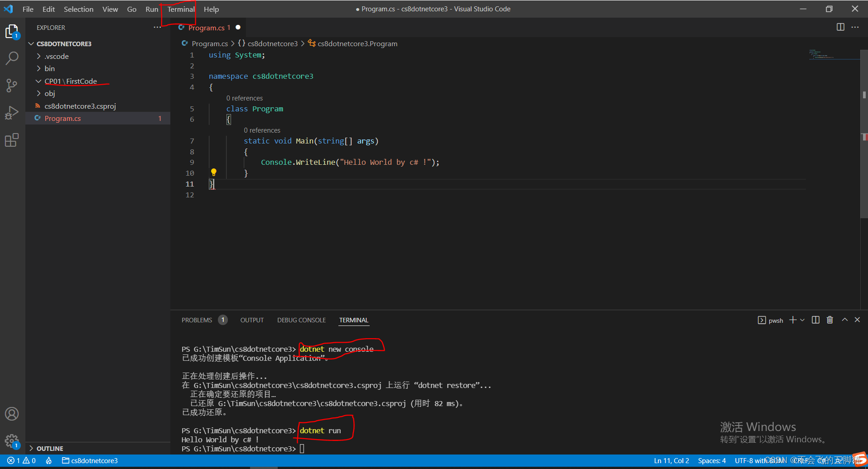The image size is (868, 469).
Task: Open cs8dotnetcore3.csproj file
Action: pos(98,106)
